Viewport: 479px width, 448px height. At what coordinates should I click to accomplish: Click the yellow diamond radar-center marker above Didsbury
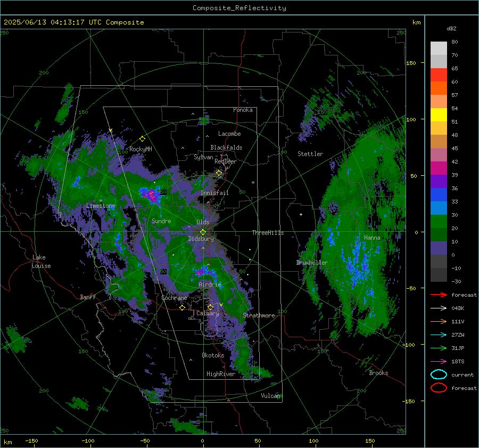(203, 232)
